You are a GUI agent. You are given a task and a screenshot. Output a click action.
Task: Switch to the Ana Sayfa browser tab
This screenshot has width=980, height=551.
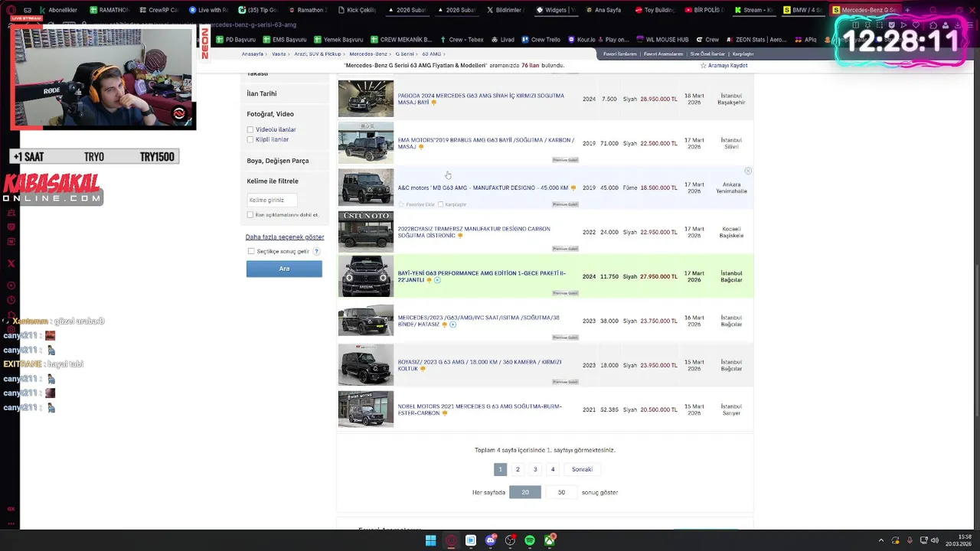(x=603, y=10)
